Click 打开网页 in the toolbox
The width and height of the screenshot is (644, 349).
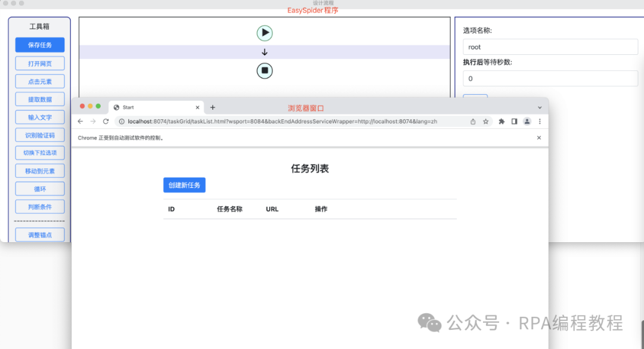[x=40, y=64]
